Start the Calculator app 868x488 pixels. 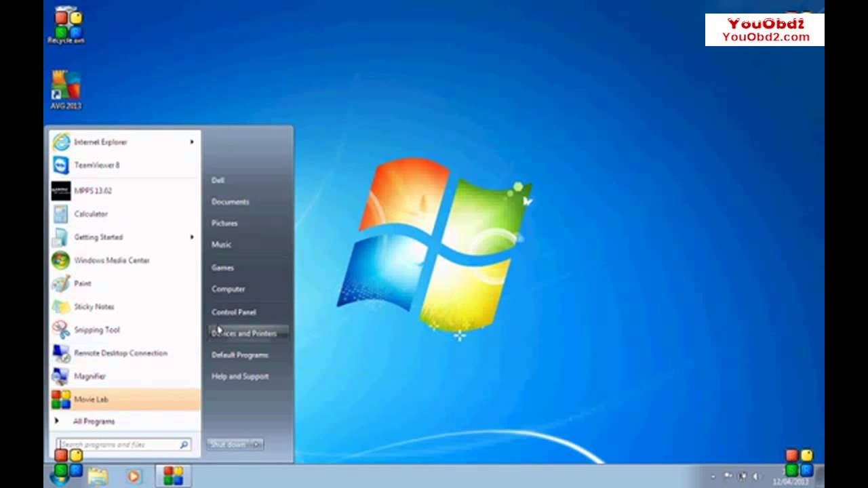[x=125, y=214]
